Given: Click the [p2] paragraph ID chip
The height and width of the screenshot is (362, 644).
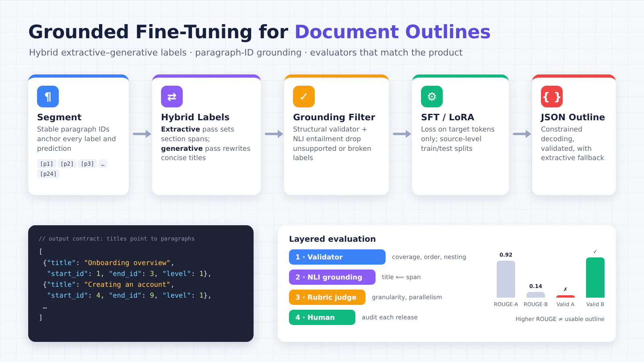Looking at the screenshot, I should pyautogui.click(x=67, y=164).
